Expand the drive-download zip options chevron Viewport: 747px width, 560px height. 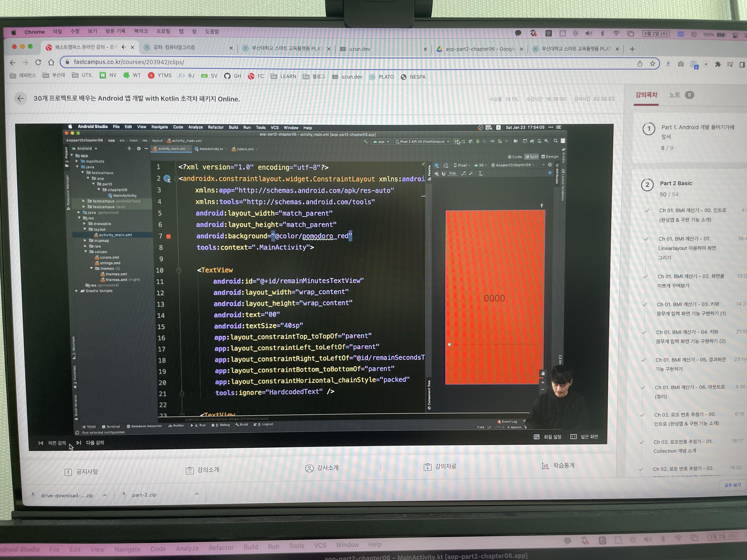(105, 495)
